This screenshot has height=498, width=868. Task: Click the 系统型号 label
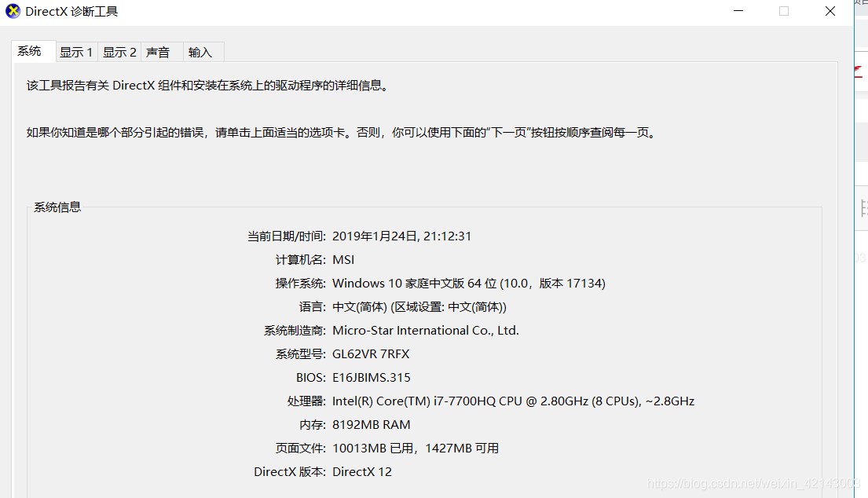point(301,354)
